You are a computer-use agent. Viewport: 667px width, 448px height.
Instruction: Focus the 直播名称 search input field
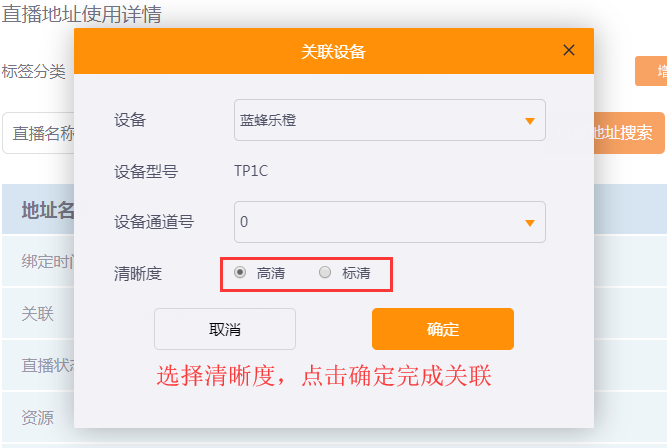click(38, 133)
